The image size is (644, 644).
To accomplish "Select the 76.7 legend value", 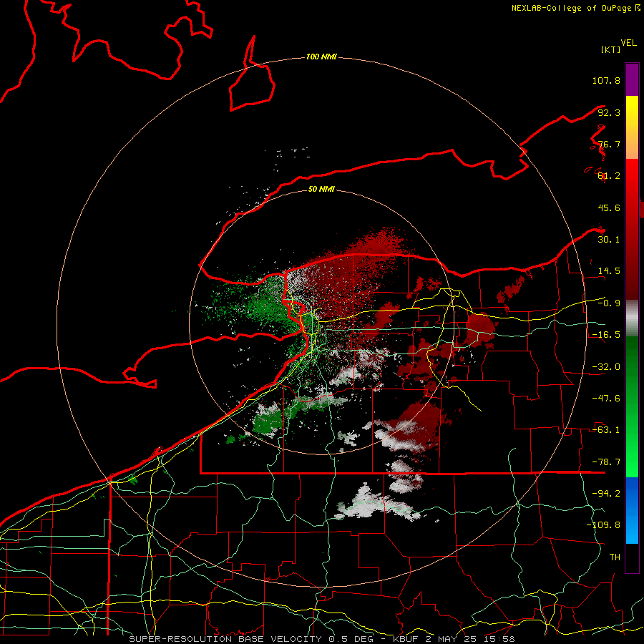I will (609, 144).
